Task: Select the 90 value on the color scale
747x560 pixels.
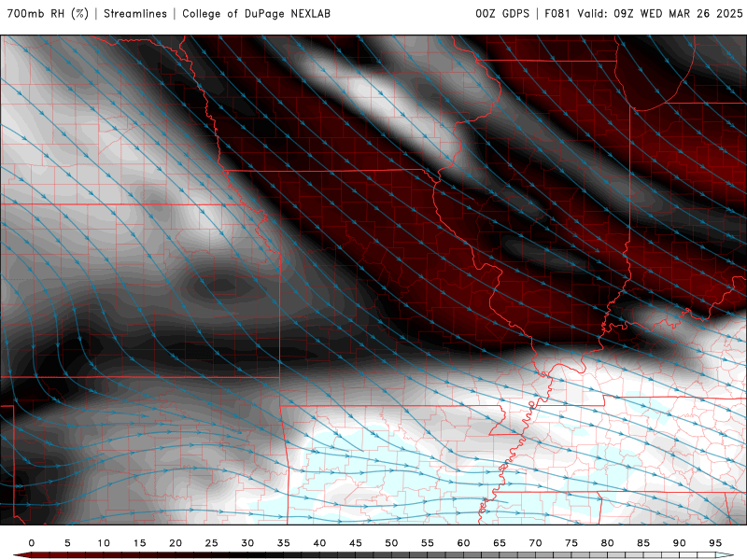Action: point(680,543)
